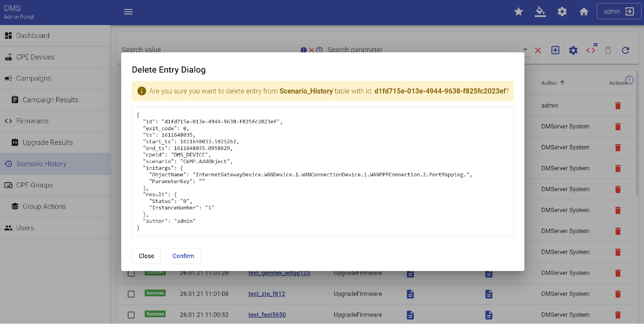Click the favorites star icon

[x=518, y=12]
